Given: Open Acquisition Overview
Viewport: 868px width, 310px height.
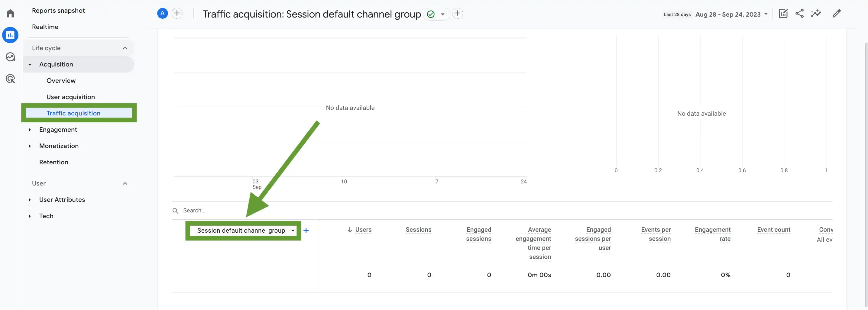Looking at the screenshot, I should point(61,81).
